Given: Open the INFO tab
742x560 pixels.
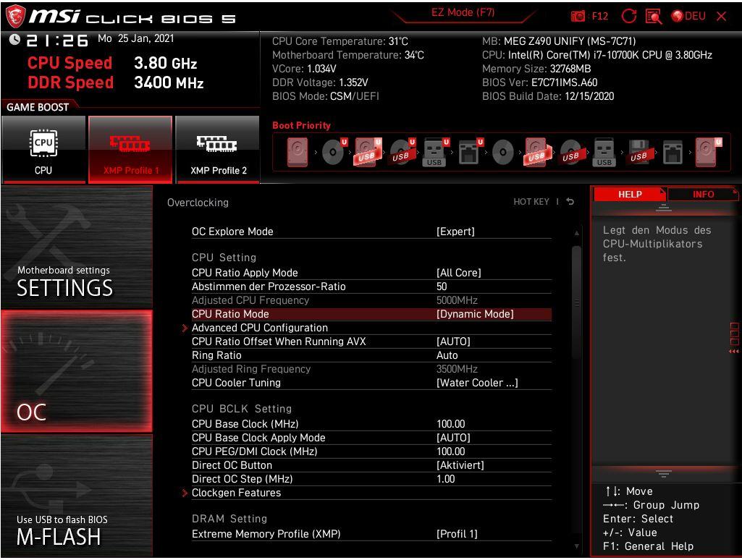Looking at the screenshot, I should [x=703, y=195].
